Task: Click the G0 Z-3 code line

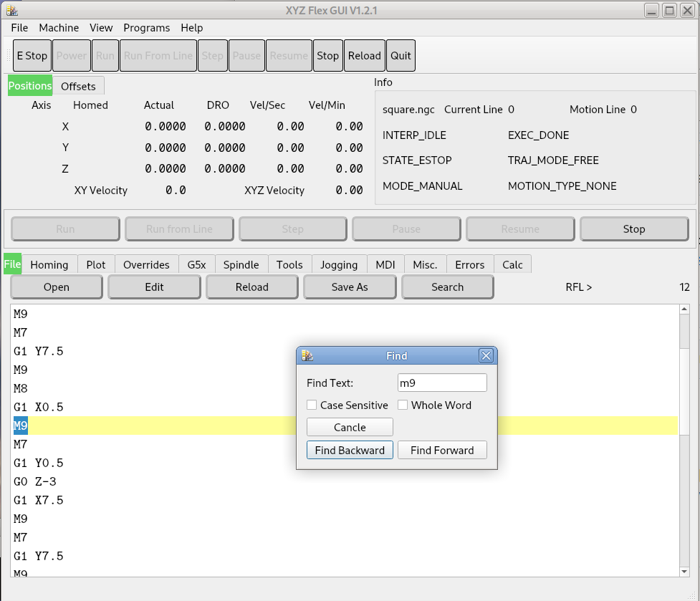Action: click(35, 481)
